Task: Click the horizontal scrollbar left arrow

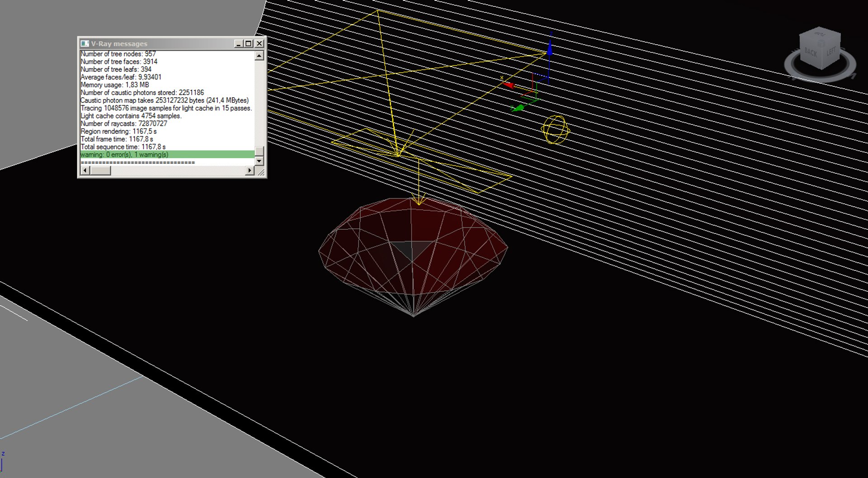Action: 85,170
